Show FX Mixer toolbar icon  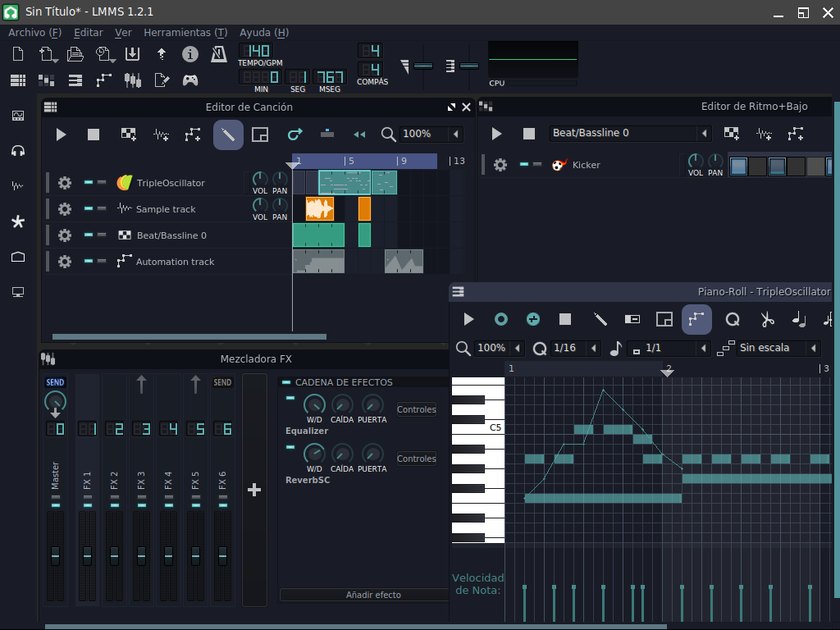coord(132,80)
